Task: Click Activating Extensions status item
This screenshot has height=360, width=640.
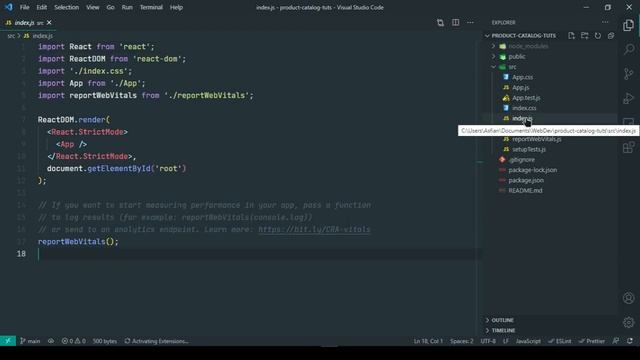Action: coord(156,341)
